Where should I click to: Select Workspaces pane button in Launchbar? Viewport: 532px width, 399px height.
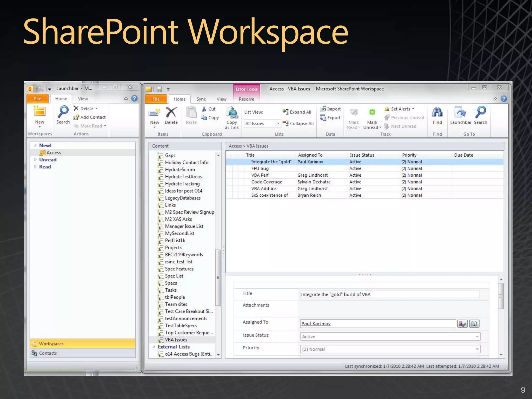coord(83,344)
